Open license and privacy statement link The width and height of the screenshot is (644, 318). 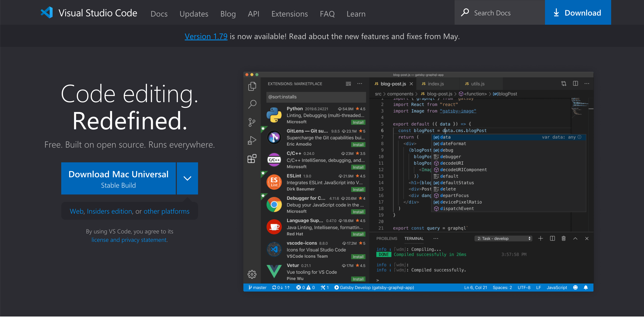point(129,240)
